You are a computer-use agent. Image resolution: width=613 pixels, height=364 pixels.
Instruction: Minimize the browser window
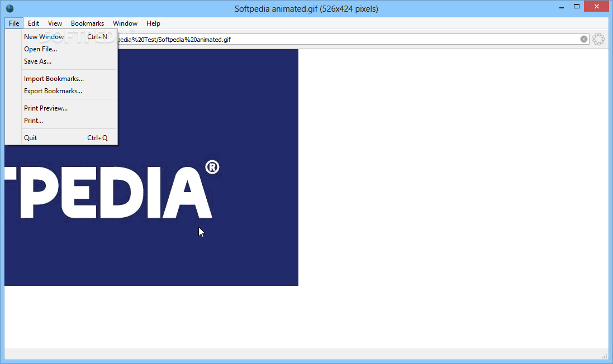pyautogui.click(x=562, y=7)
